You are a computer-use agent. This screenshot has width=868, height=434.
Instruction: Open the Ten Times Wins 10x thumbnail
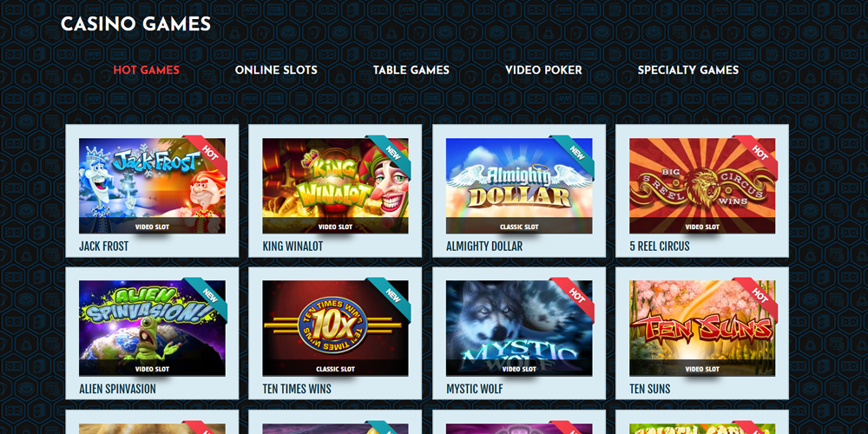[335, 328]
